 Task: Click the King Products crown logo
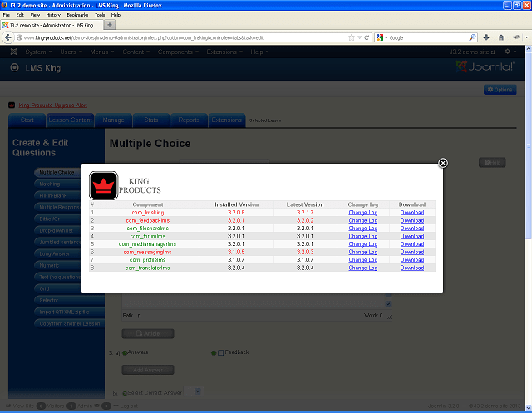tap(103, 185)
